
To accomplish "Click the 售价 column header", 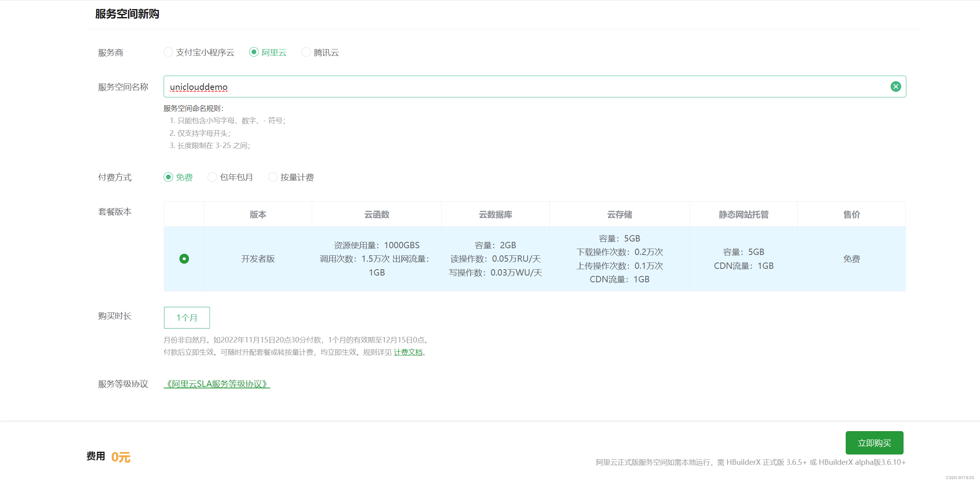I will click(x=851, y=214).
